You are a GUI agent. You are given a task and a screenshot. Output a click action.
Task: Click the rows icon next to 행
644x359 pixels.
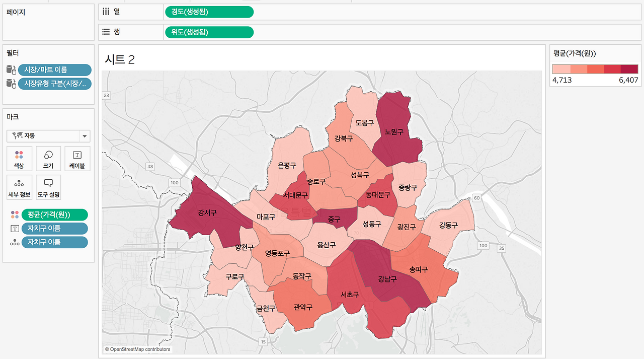(x=106, y=32)
